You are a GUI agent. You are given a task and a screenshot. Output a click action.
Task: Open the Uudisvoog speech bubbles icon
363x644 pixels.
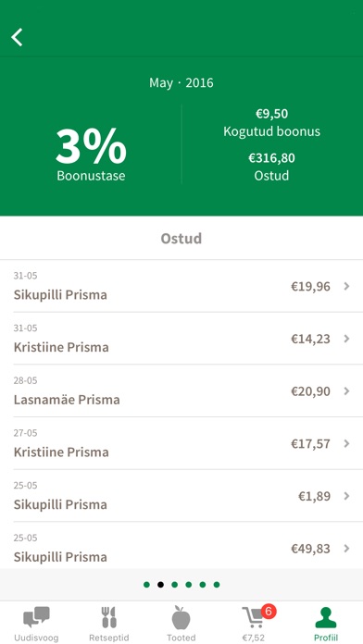(x=36, y=617)
